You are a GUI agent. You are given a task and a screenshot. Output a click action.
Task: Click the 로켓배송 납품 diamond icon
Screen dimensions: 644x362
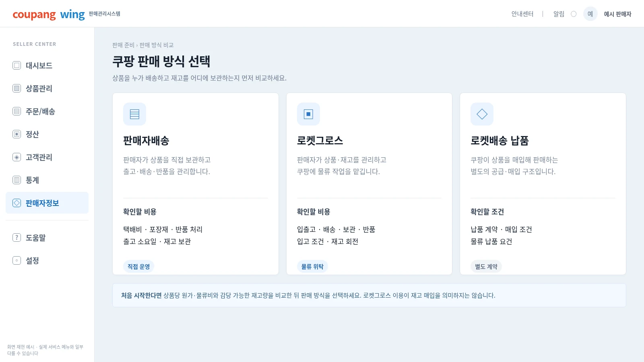coord(482,114)
